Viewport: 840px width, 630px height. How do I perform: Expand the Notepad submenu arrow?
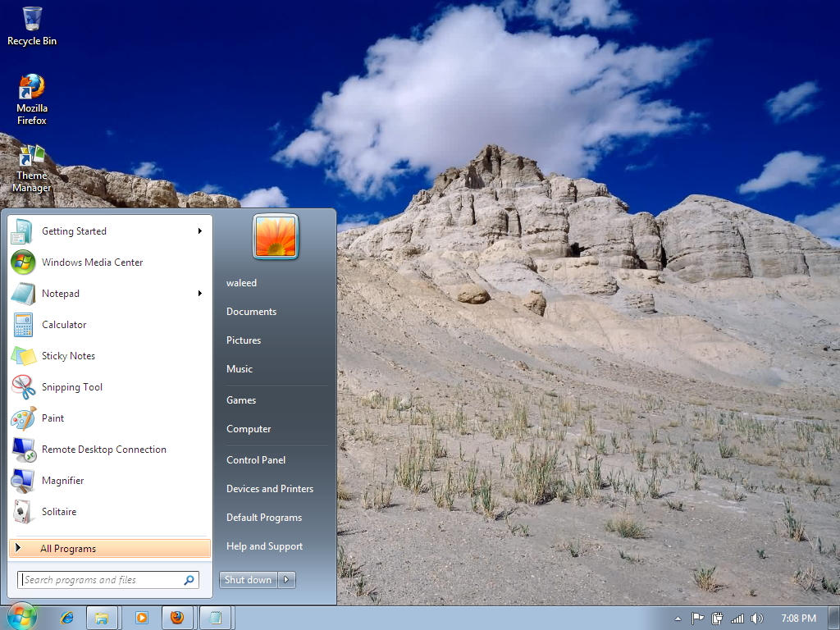(199, 293)
